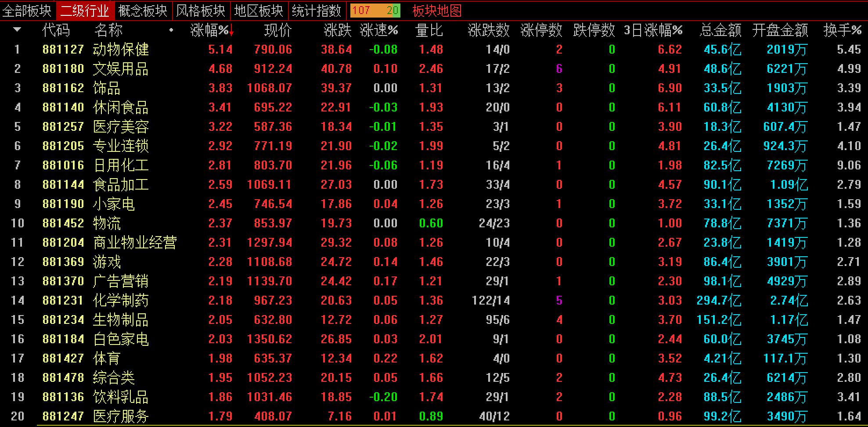Image resolution: width=868 pixels, height=427 pixels.
Task: Click code 881247
Action: [x=63, y=416]
